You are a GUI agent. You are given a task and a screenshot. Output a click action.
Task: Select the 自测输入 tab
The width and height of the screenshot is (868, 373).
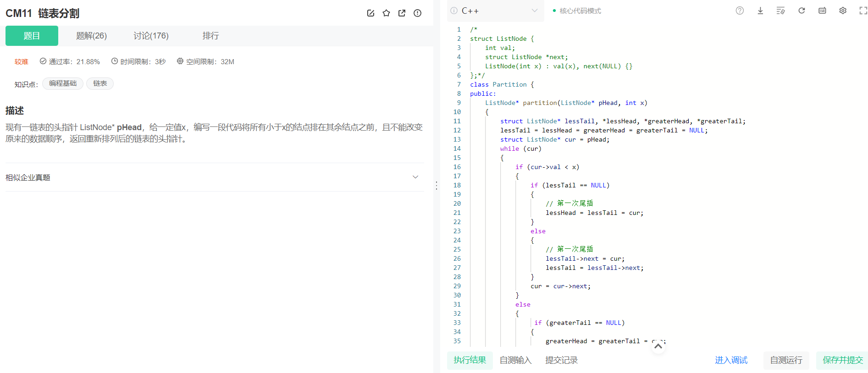click(515, 360)
